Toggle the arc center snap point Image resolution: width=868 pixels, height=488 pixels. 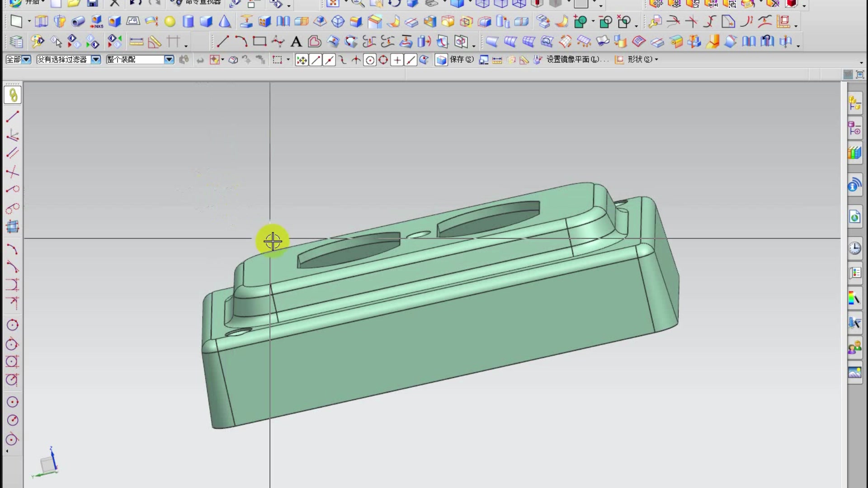[x=370, y=60]
